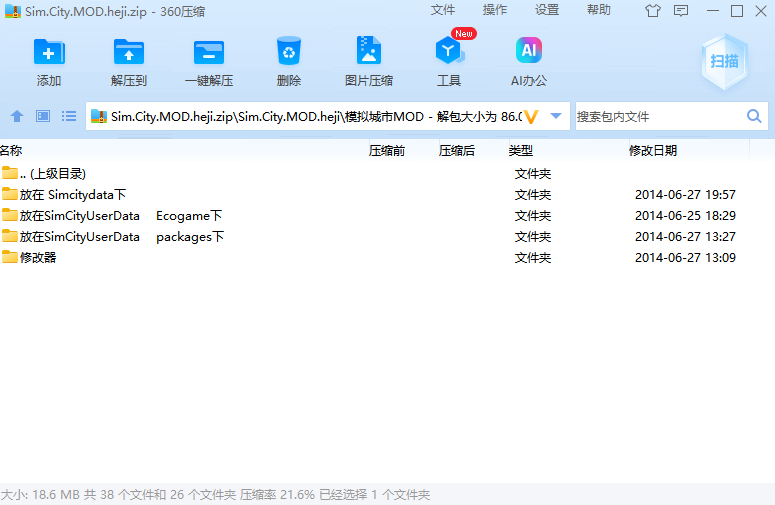The image size is (775, 505).
Task: Click the date 2014-06-27 19:57
Action: click(685, 195)
